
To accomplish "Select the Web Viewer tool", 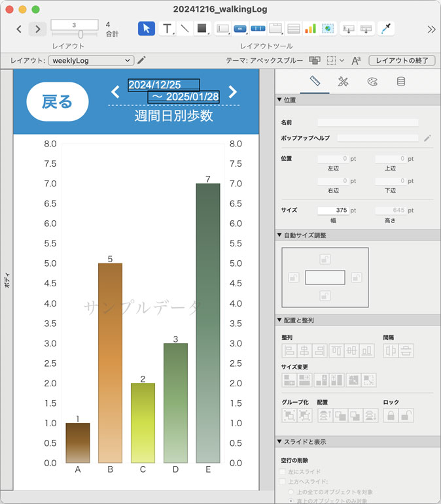I will (x=328, y=29).
